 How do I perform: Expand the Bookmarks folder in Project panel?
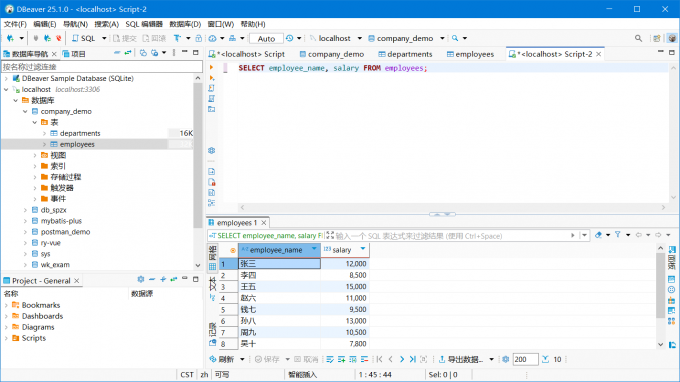6,305
